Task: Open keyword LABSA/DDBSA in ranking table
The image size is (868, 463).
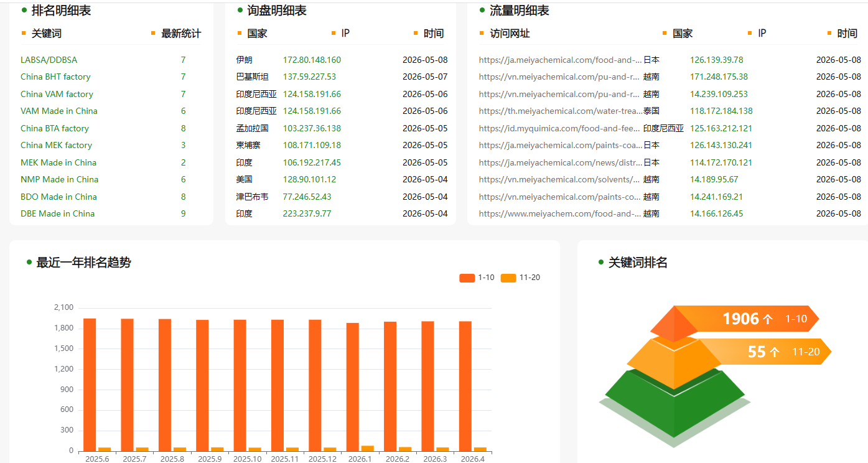Action: [x=49, y=60]
